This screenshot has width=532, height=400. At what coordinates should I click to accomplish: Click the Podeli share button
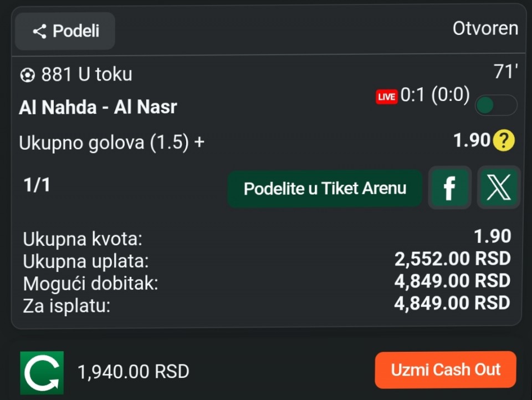(x=65, y=31)
